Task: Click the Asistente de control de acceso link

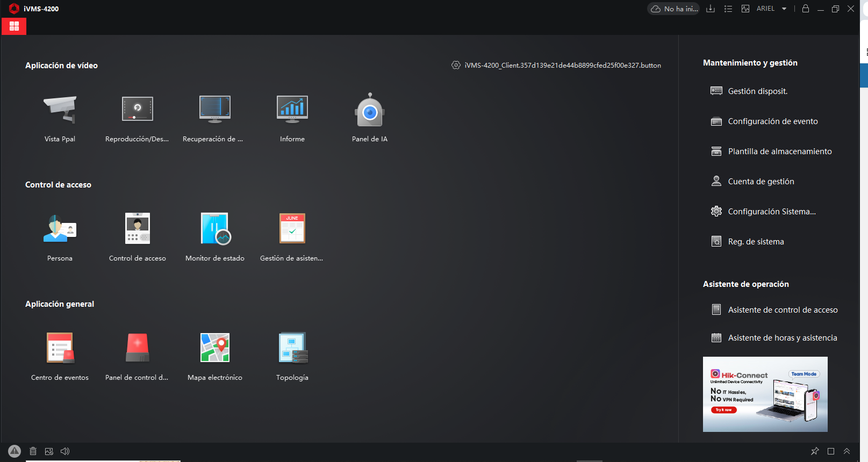Action: click(783, 310)
